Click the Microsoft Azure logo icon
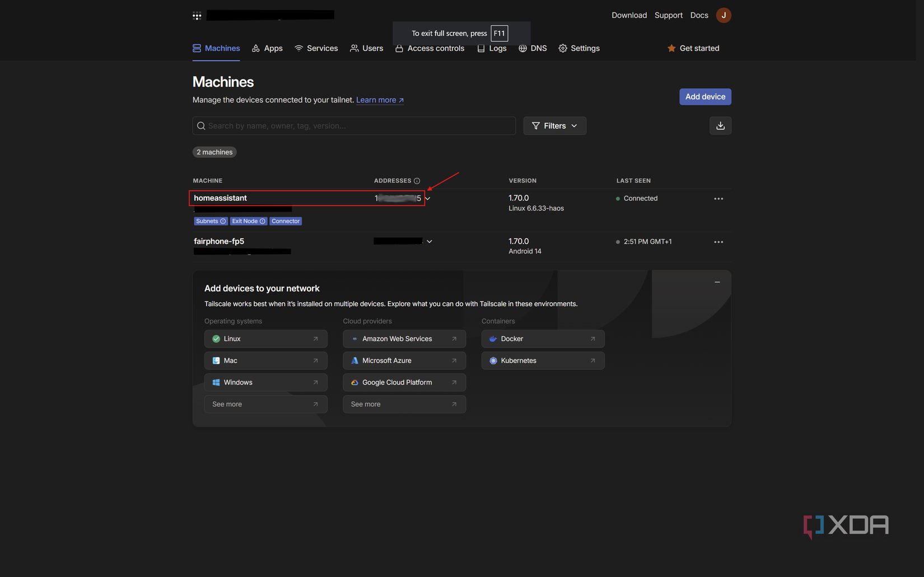The height and width of the screenshot is (577, 924). (x=354, y=360)
